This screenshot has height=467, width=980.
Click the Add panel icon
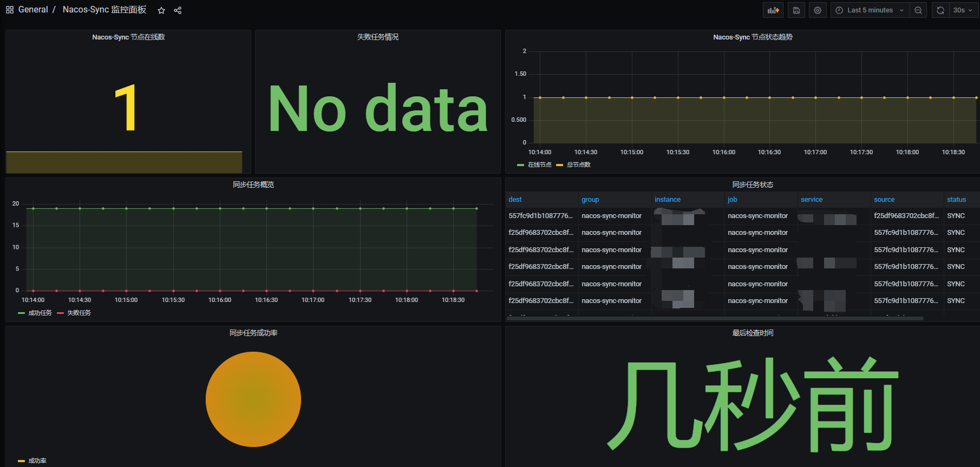click(773, 10)
